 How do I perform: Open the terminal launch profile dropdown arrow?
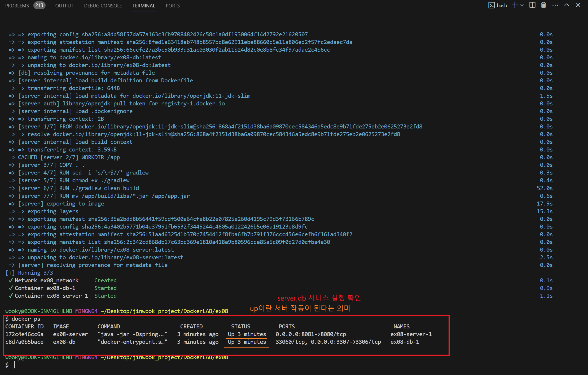522,6
